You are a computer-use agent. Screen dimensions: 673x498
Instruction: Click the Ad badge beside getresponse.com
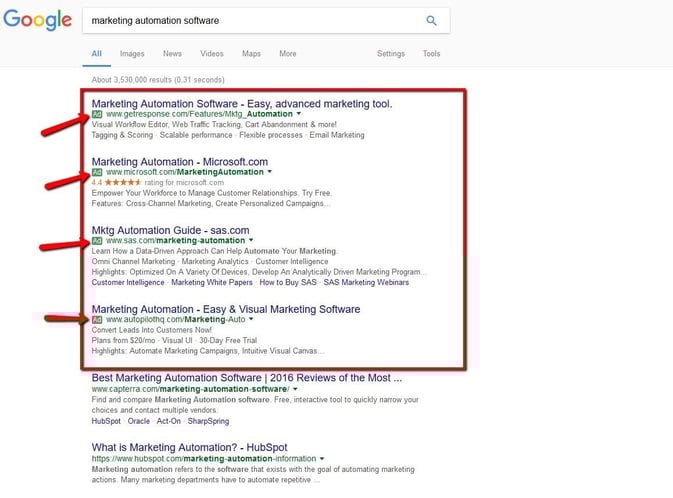(x=97, y=114)
